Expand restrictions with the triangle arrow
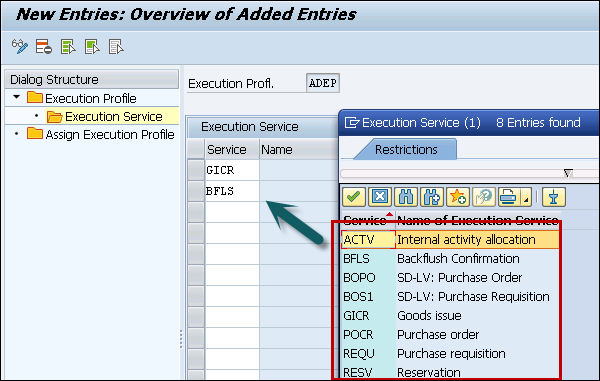600x381 pixels. pyautogui.click(x=568, y=173)
